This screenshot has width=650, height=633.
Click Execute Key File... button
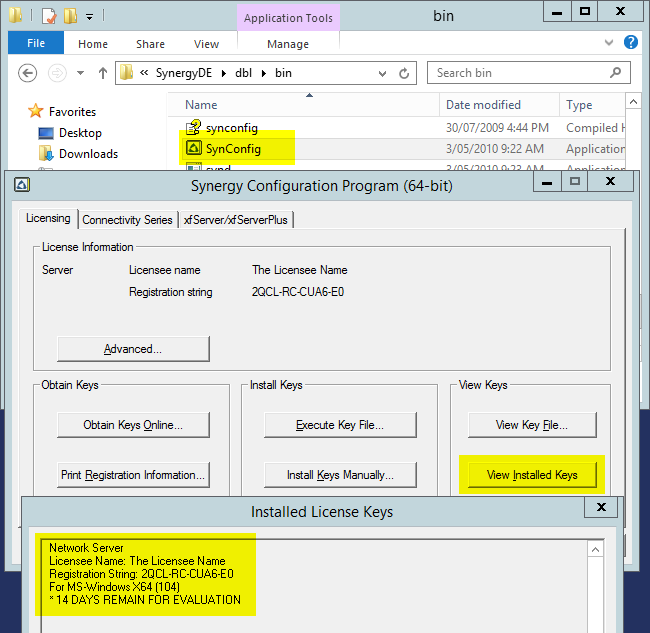click(340, 425)
